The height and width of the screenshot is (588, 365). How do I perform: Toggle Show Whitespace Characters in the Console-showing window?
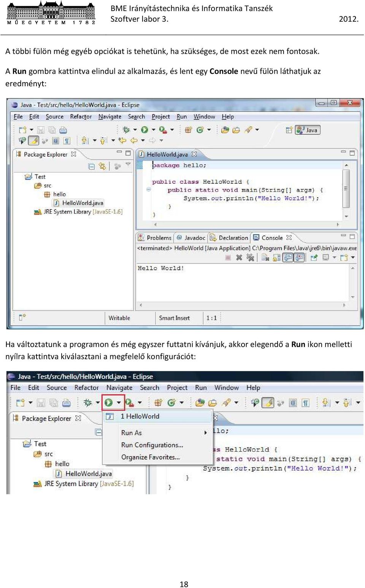[x=67, y=141]
